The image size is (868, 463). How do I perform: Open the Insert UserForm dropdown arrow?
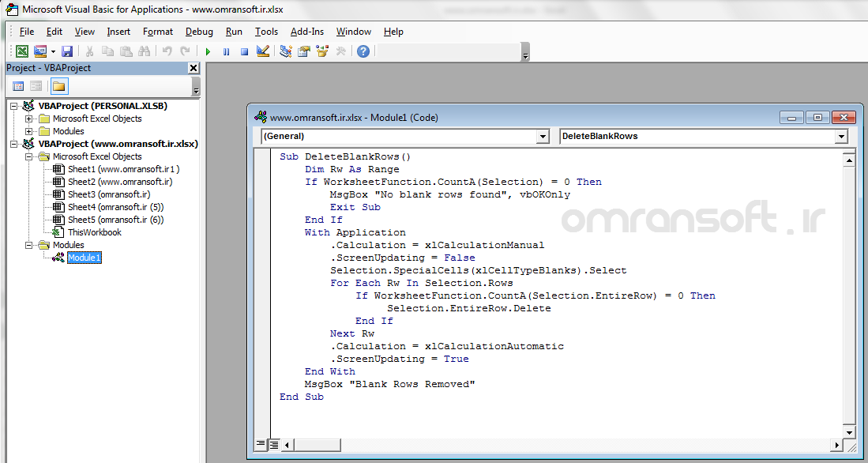click(53, 51)
